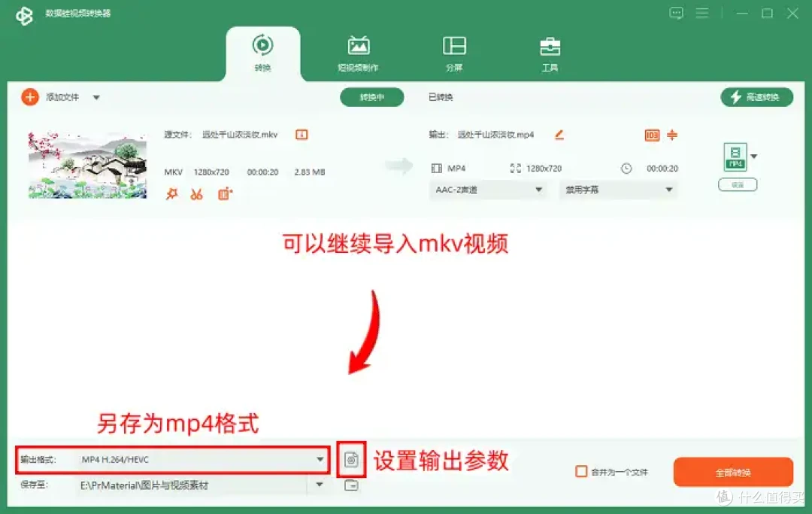Click the save path E:\PrMaterial field
The height and width of the screenshot is (514, 812).
click(x=192, y=485)
